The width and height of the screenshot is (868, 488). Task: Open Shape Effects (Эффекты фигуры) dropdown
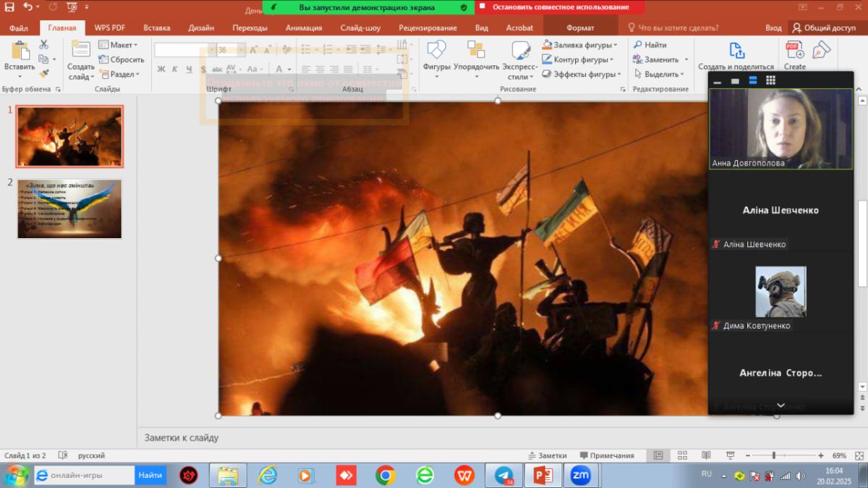click(x=582, y=74)
